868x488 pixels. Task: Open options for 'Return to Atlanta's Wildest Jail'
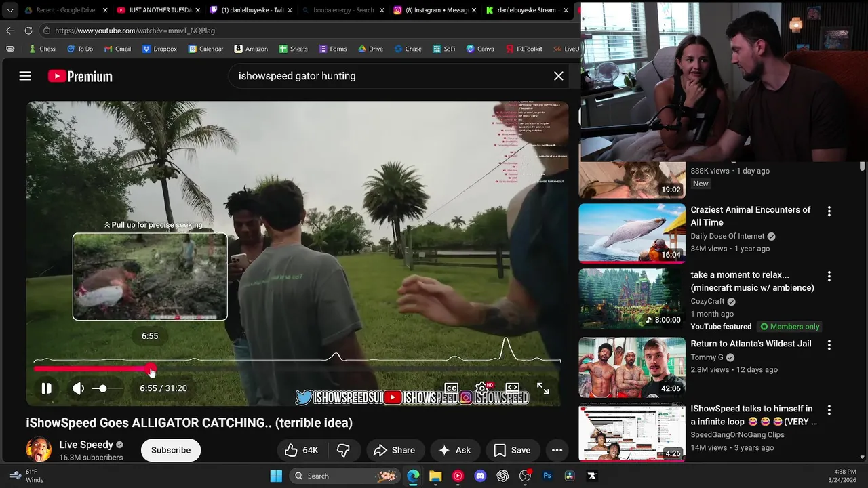pos(829,345)
